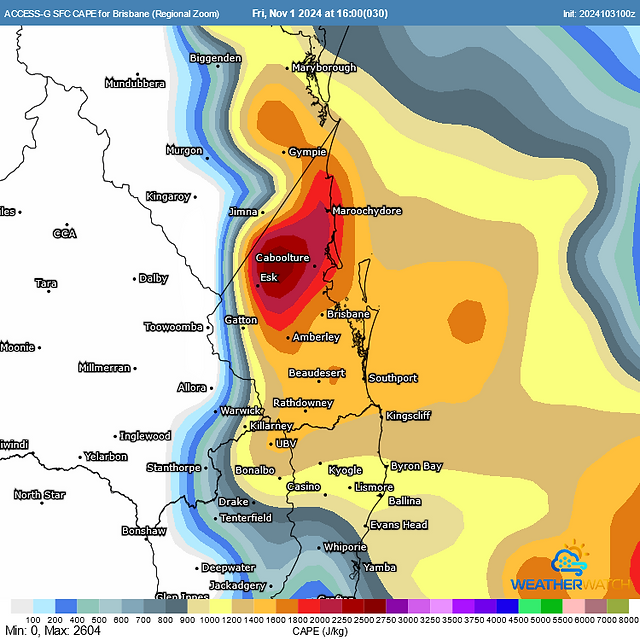The width and height of the screenshot is (640, 640).
Task: Click the Kyogle label
Action: (345, 470)
